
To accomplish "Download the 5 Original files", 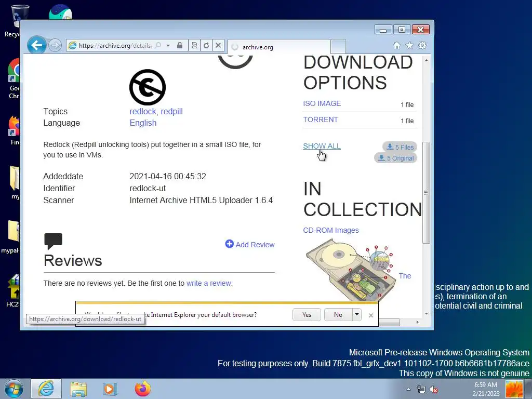I will coord(395,158).
